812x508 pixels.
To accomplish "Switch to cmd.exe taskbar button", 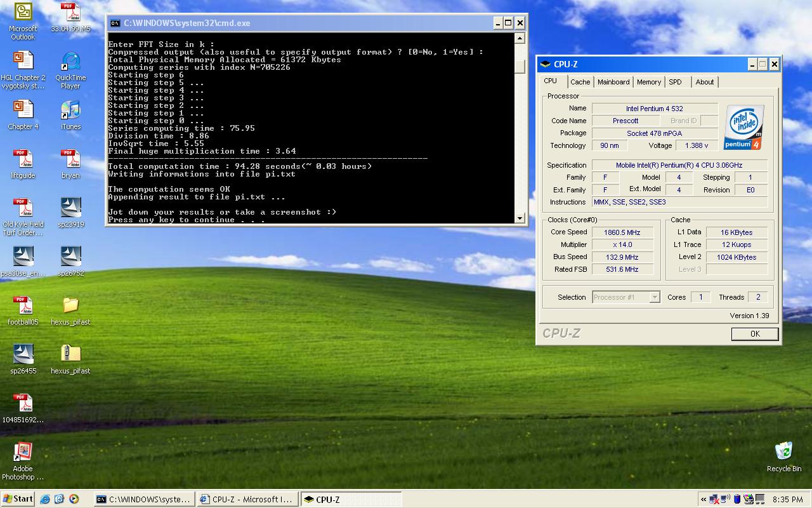I will click(144, 500).
